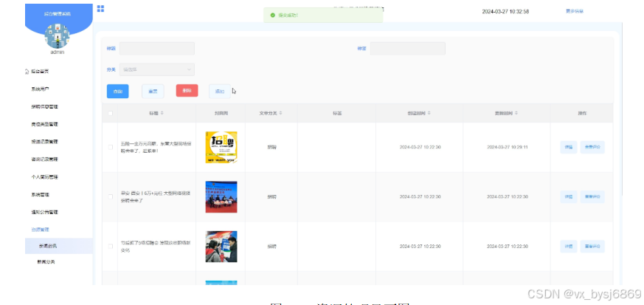Viewport: 644px width, 305px height.
Task: Click the 标题 filter input field
Action: (x=157, y=49)
